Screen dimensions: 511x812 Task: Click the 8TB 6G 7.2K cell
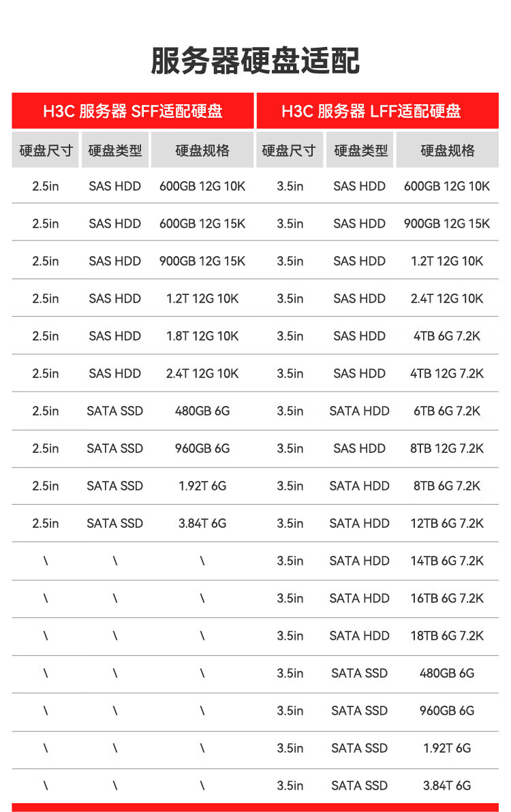pyautogui.click(x=447, y=486)
